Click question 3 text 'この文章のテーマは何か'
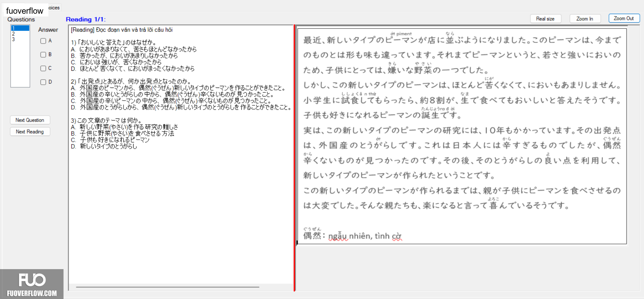 pyautogui.click(x=106, y=120)
